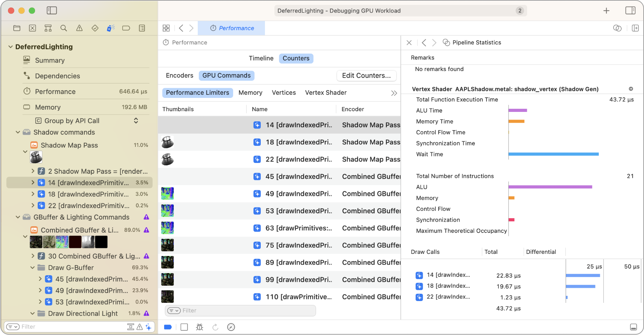Click the Shadow Map Pass thumbnail

pyautogui.click(x=36, y=157)
